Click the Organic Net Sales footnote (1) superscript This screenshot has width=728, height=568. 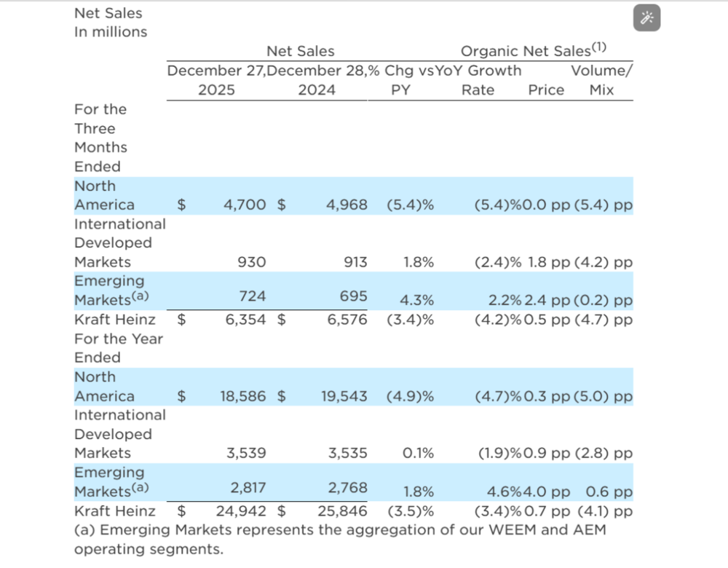click(598, 48)
